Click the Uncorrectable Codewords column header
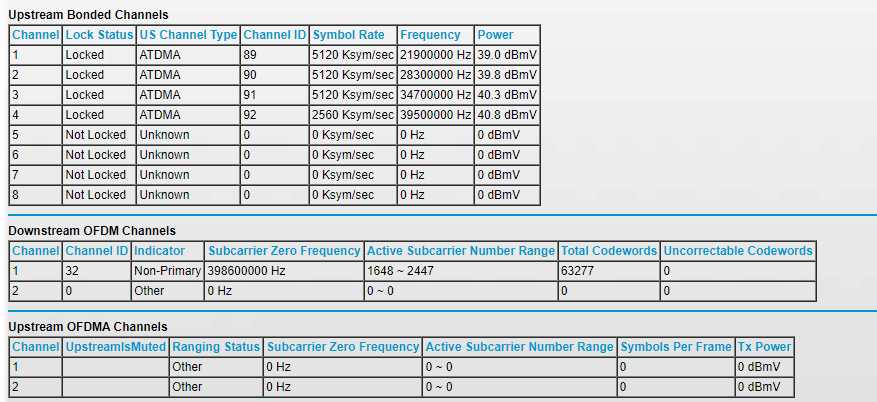Viewport: 877px width, 402px height. click(x=738, y=250)
